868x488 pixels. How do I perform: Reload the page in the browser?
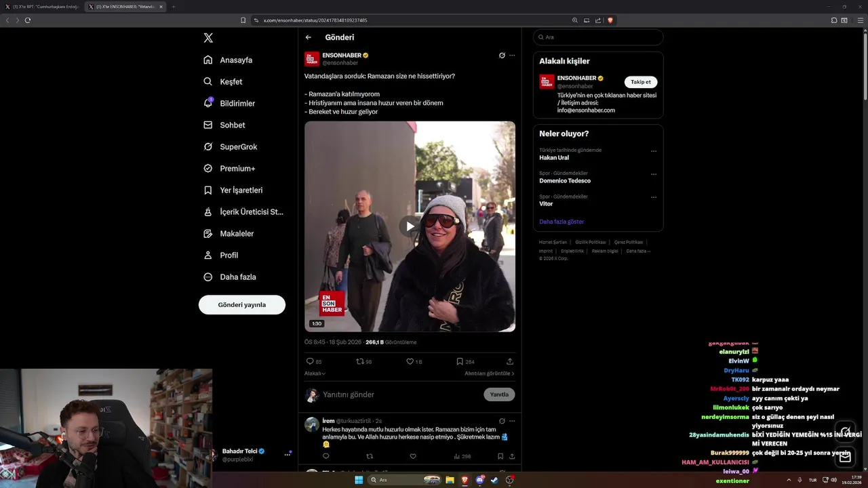click(x=28, y=20)
